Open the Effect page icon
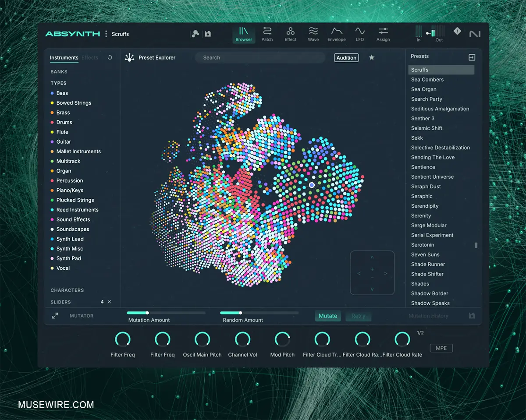Screen dimensions: 526x420 pyautogui.click(x=290, y=31)
